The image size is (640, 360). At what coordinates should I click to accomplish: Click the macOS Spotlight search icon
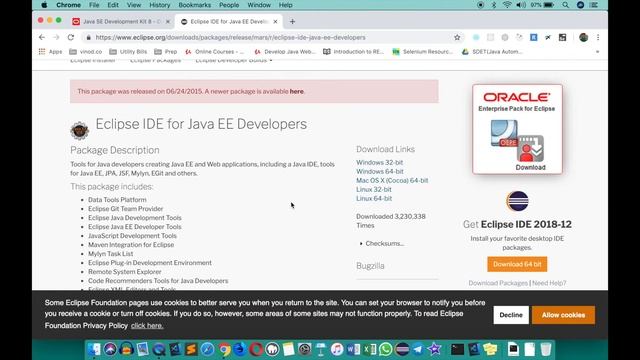pyautogui.click(x=565, y=5)
